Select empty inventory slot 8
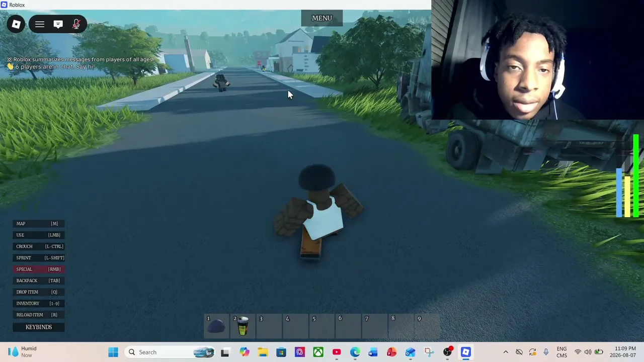The width and height of the screenshot is (644, 362). tap(401, 326)
